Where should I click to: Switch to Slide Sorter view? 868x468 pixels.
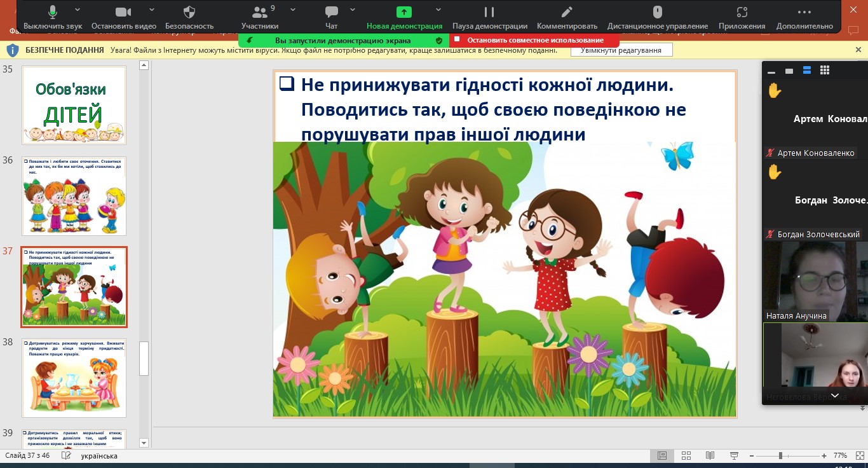[x=686, y=455]
